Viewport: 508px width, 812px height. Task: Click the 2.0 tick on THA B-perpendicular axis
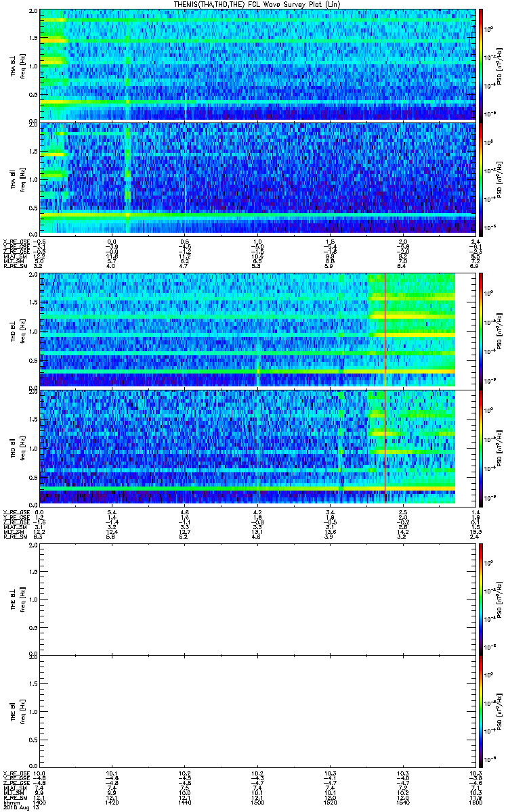pyautogui.click(x=33, y=12)
